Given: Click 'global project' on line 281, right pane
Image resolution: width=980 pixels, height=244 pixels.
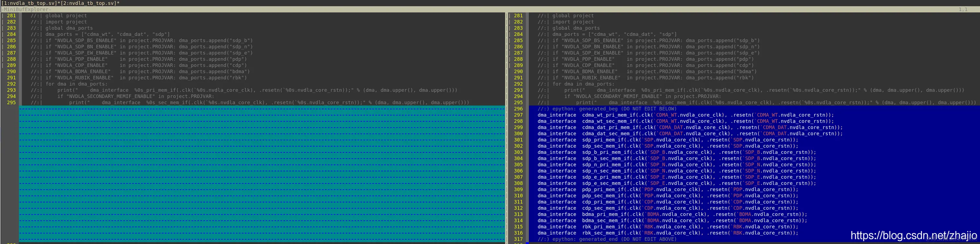Looking at the screenshot, I should [x=573, y=16].
